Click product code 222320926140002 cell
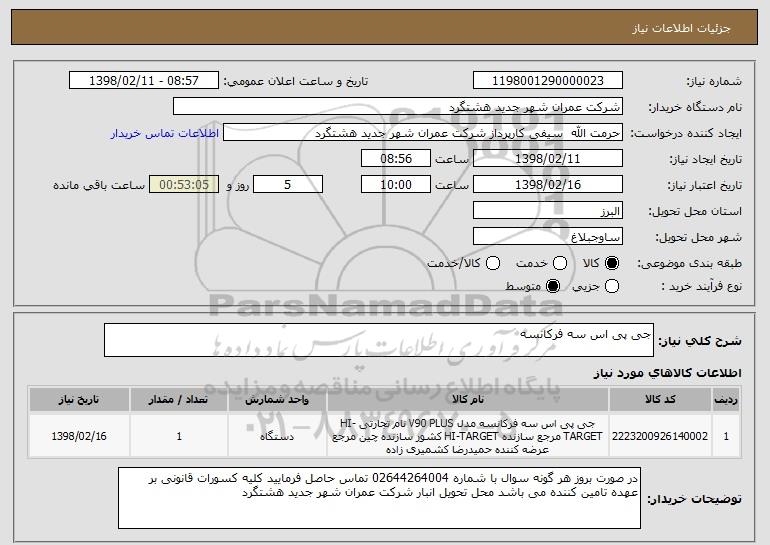Viewport: 770px width, 545px height. click(x=660, y=436)
